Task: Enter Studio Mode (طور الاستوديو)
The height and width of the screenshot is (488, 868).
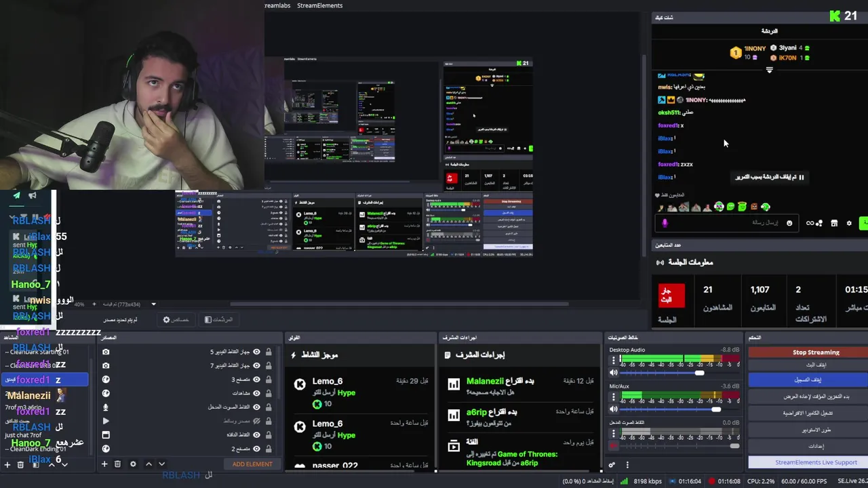Action: click(816, 430)
